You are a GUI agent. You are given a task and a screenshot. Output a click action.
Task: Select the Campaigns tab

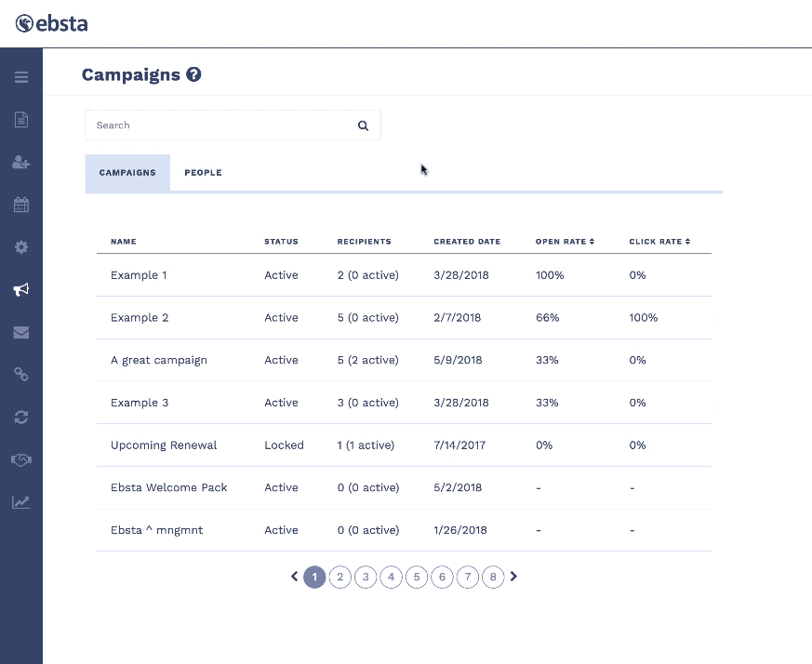pos(127,173)
